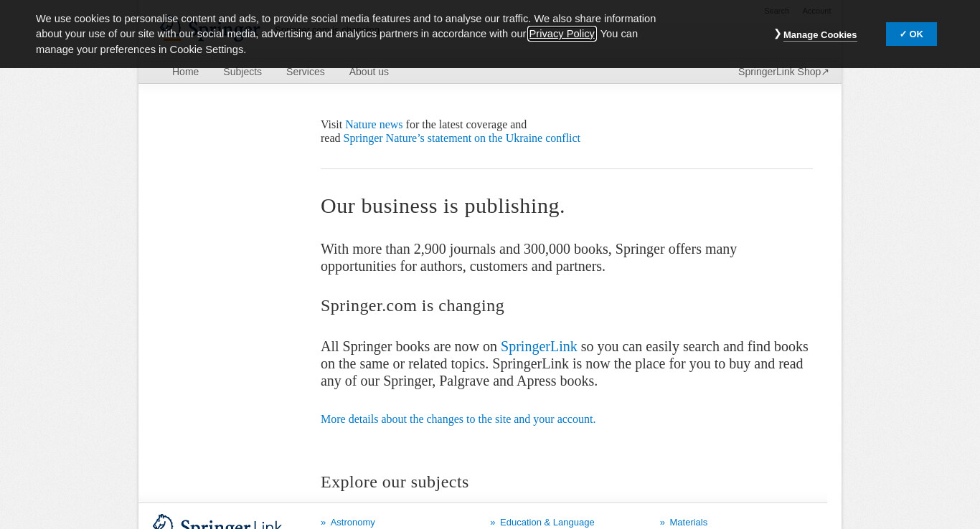This screenshot has height=529, width=980.
Task: Open the Subjects menu
Action: (242, 72)
